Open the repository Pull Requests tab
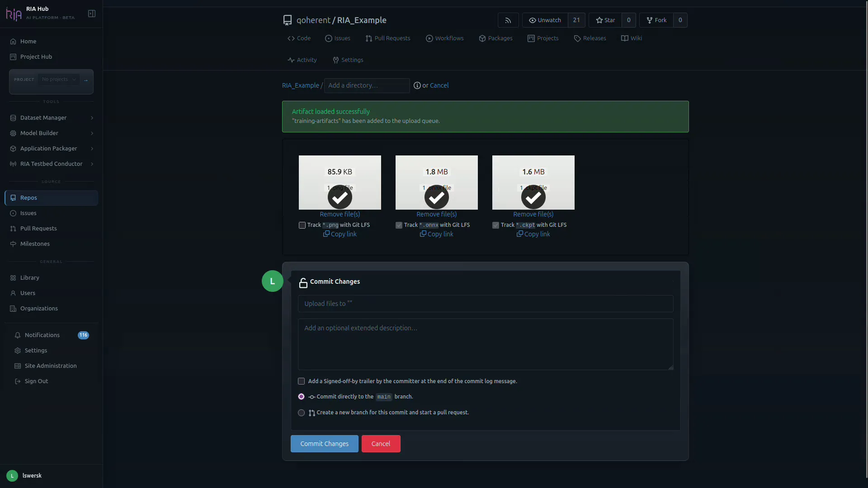The height and width of the screenshot is (488, 868). 388,38
